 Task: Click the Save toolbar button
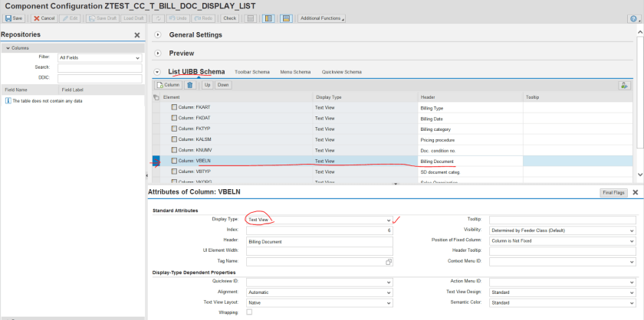[13, 18]
